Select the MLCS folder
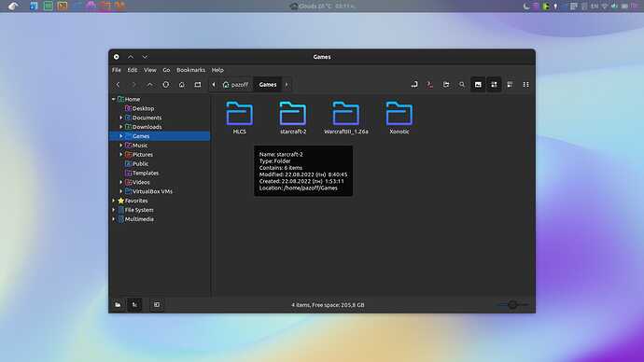This screenshot has width=644, height=362. pyautogui.click(x=240, y=118)
